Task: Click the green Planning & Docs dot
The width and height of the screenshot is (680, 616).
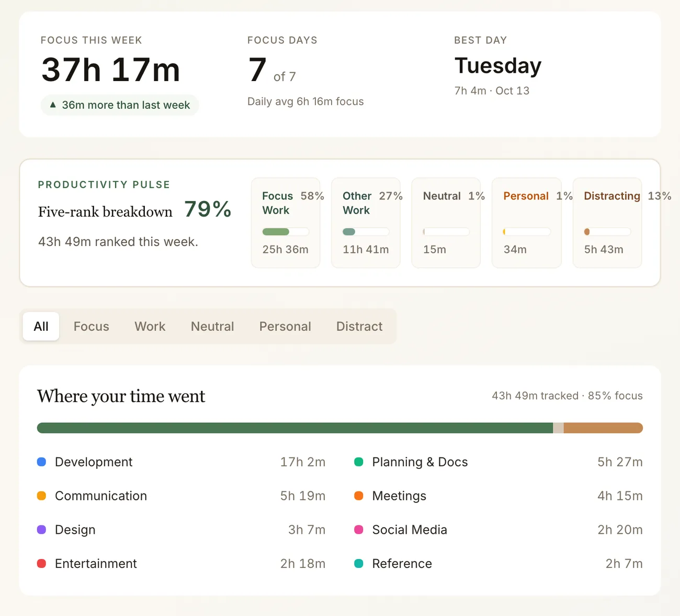Action: [359, 462]
